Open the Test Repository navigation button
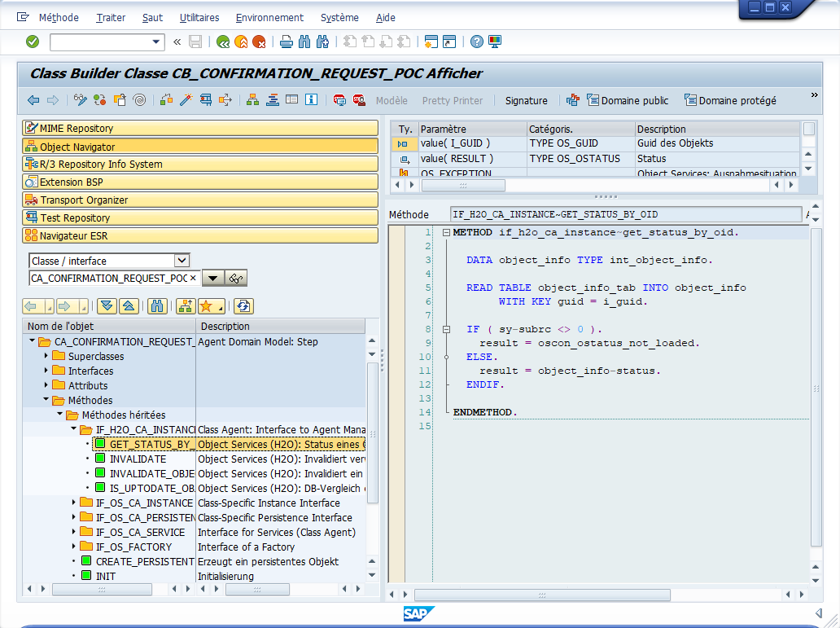The width and height of the screenshot is (840, 628). pyautogui.click(x=200, y=217)
